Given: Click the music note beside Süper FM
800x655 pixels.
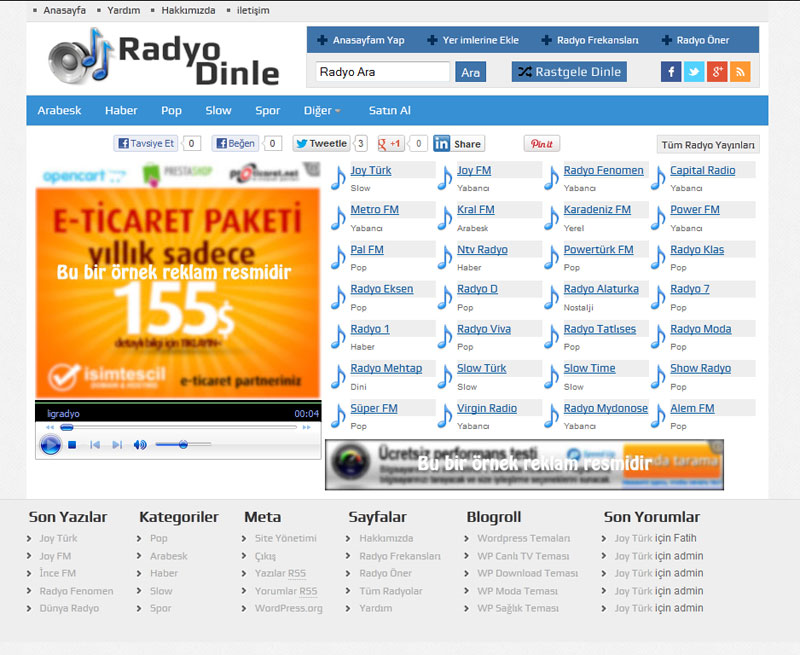Looking at the screenshot, I should 338,416.
